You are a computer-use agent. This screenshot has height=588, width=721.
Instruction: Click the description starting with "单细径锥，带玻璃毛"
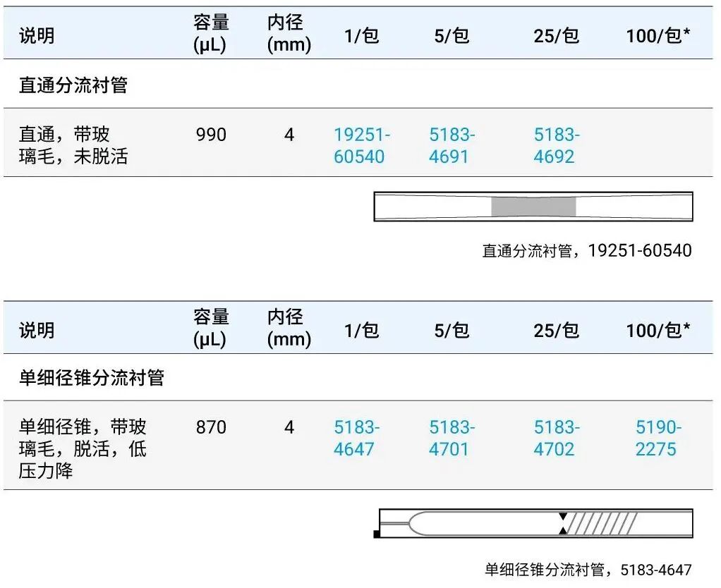tap(83, 448)
